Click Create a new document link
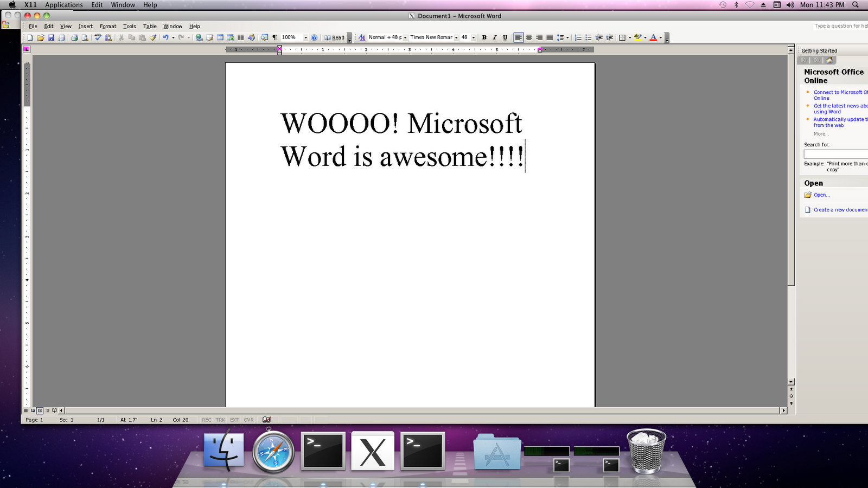 click(840, 209)
